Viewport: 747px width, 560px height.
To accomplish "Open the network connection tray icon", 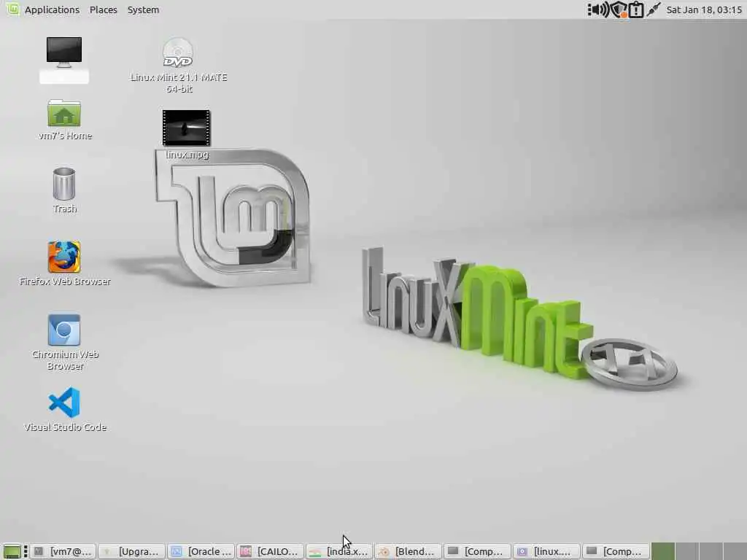I will (x=653, y=9).
